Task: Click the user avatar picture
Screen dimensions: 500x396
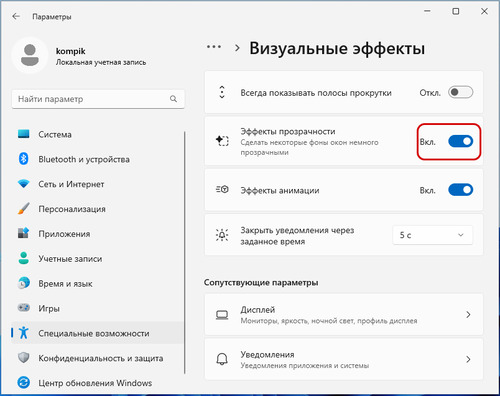Action: tap(30, 55)
